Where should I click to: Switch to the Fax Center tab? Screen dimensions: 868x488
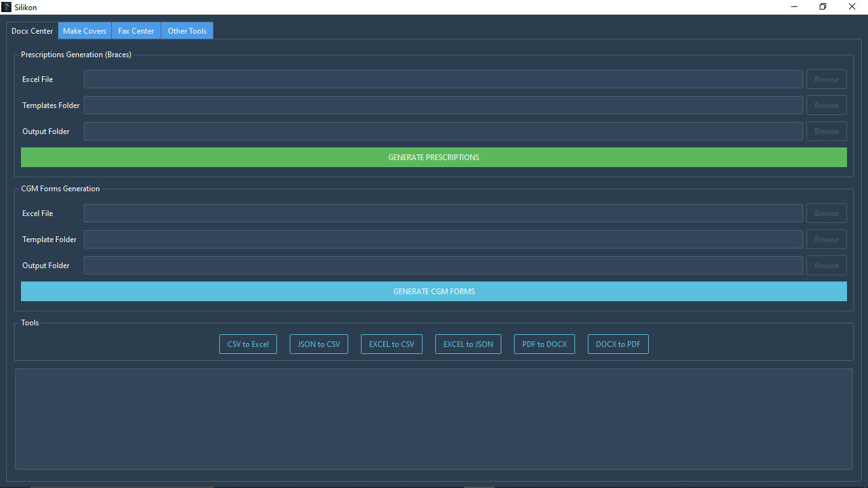click(x=136, y=30)
